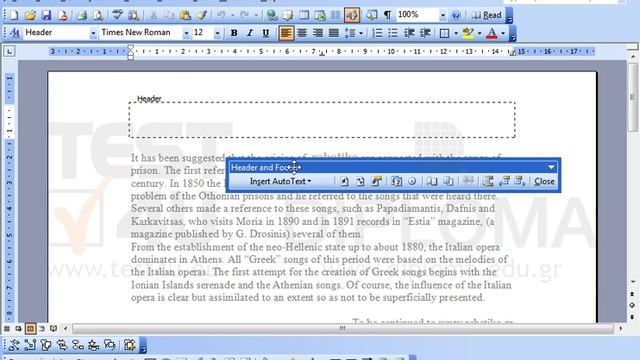
Task: Click Insert Page Number in the Header and Footer toolbar
Action: point(344,181)
